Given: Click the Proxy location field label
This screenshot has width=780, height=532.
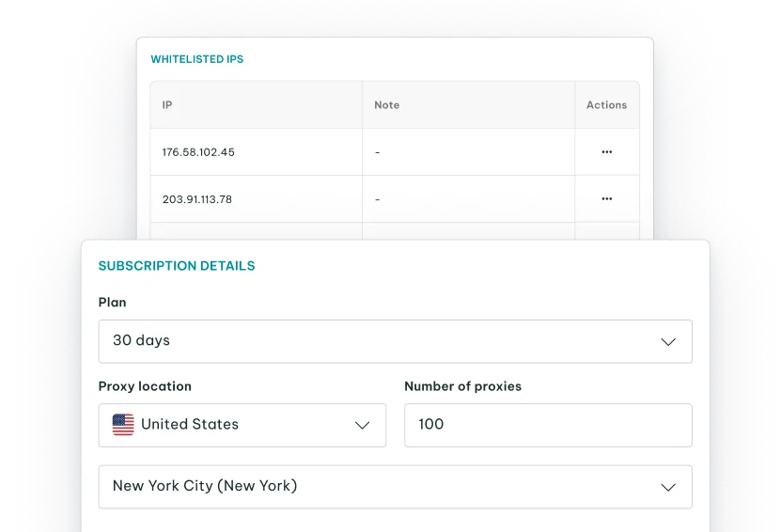Looking at the screenshot, I should pos(145,386).
